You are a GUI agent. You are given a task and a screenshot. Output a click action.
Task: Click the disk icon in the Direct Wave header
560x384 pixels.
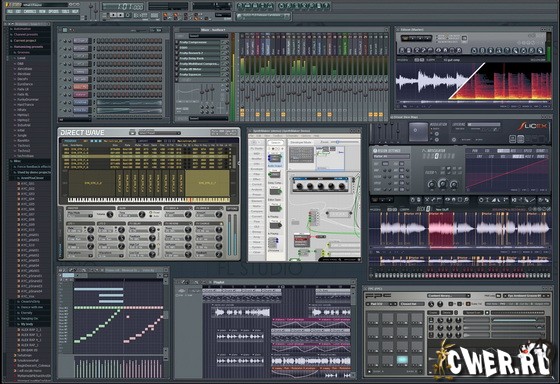132,133
